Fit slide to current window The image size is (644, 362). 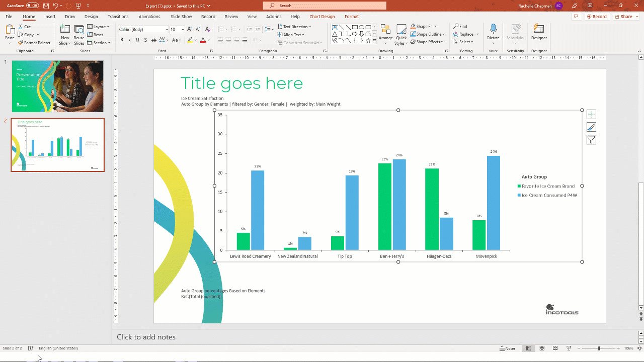click(640, 348)
